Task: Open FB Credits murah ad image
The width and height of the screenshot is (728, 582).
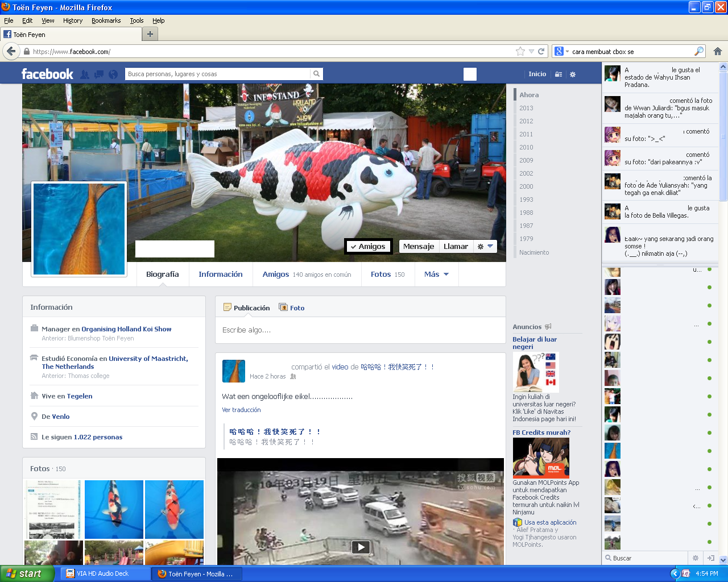Action: click(x=541, y=458)
